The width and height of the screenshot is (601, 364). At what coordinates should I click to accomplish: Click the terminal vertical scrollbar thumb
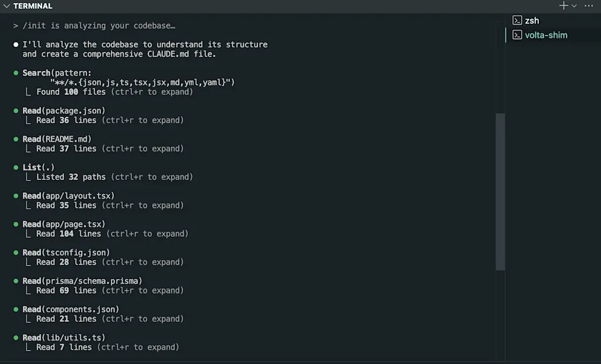[x=500, y=192]
